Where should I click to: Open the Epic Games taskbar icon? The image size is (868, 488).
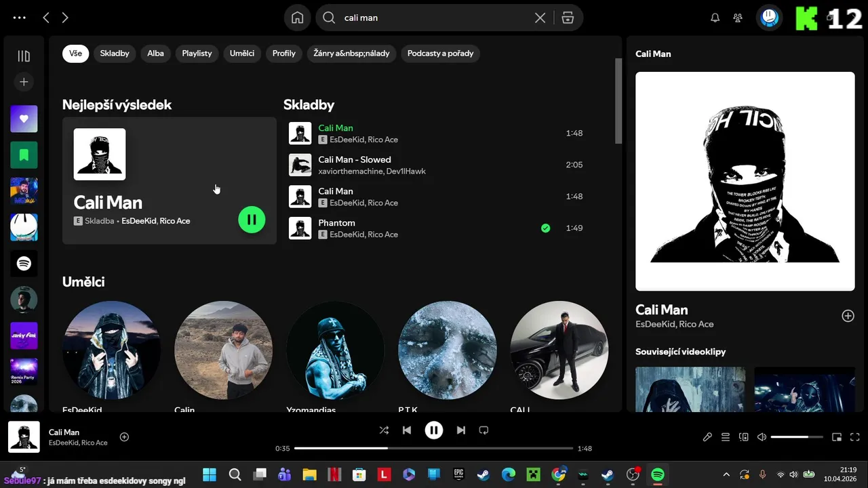click(458, 474)
